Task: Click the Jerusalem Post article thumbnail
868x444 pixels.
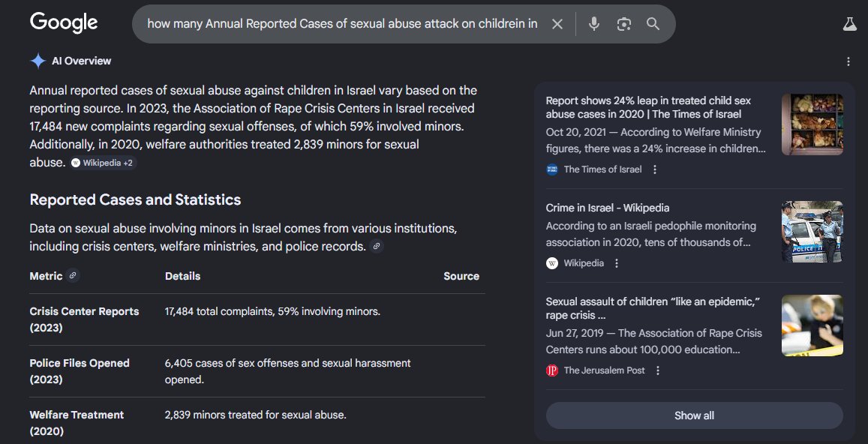Action: pyautogui.click(x=812, y=325)
